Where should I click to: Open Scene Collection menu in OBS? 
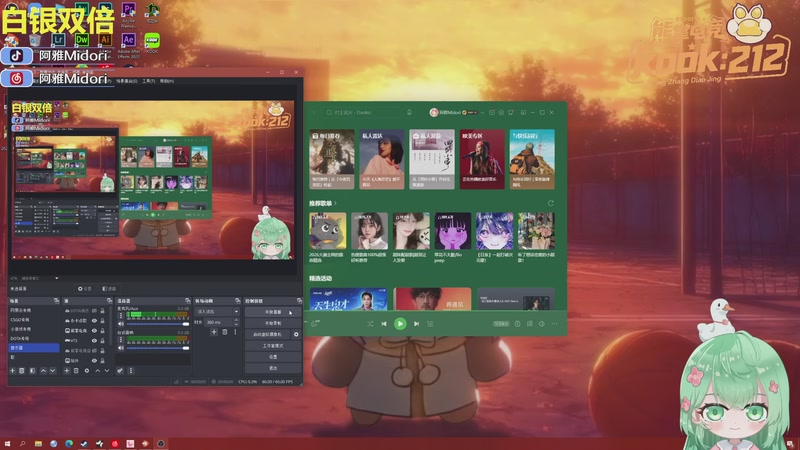click(x=127, y=81)
